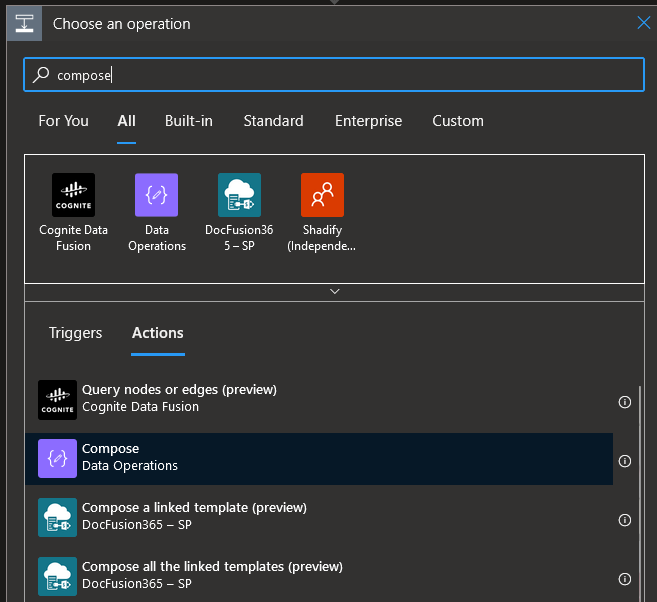Switch to the Triggers tab
657x602 pixels.
click(x=75, y=333)
